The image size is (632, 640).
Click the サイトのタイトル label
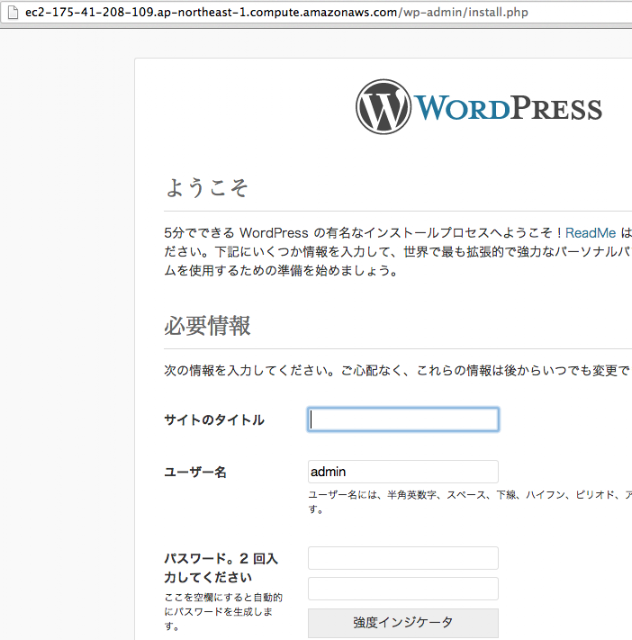click(x=214, y=420)
